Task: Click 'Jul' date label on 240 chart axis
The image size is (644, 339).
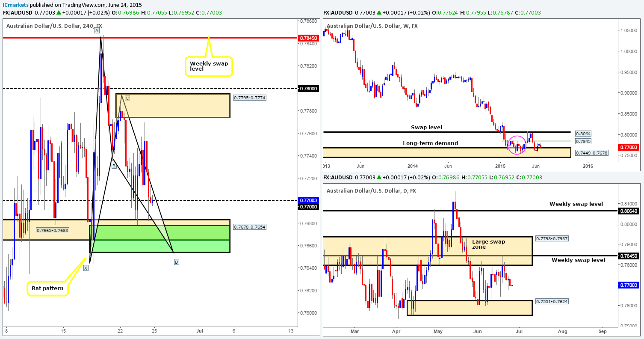Action: pos(200,331)
